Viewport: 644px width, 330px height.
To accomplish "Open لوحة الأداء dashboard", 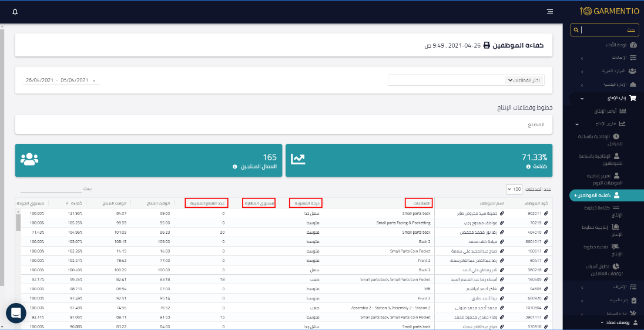I will click(x=621, y=45).
